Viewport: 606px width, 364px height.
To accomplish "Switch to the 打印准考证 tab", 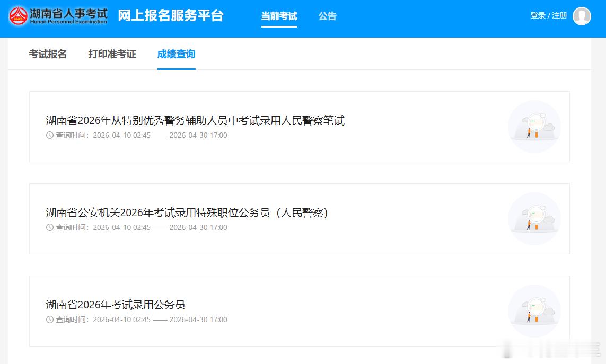I will [111, 54].
